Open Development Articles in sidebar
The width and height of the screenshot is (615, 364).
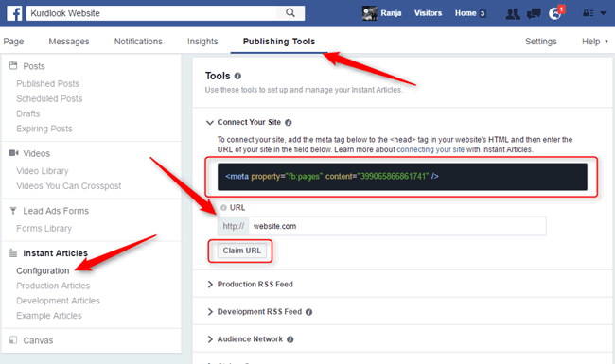coord(58,301)
